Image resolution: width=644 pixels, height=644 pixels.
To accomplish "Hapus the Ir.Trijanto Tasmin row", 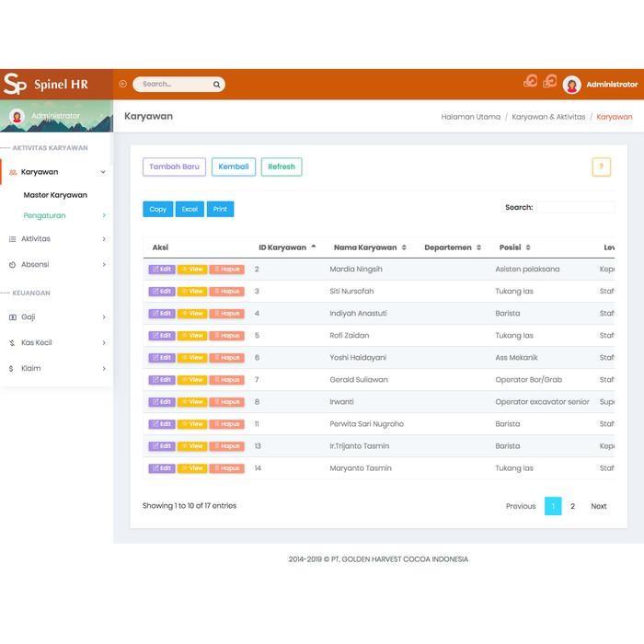I will click(x=226, y=446).
